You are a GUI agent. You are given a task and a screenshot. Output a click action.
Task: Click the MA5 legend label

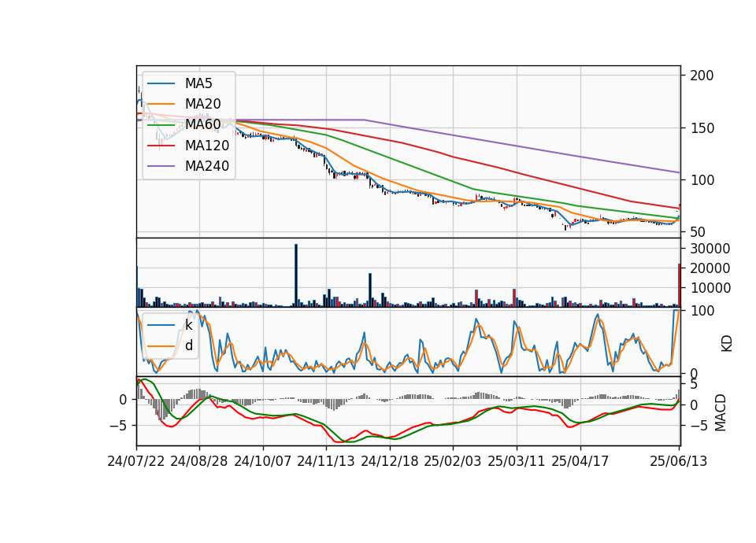pyautogui.click(x=198, y=83)
